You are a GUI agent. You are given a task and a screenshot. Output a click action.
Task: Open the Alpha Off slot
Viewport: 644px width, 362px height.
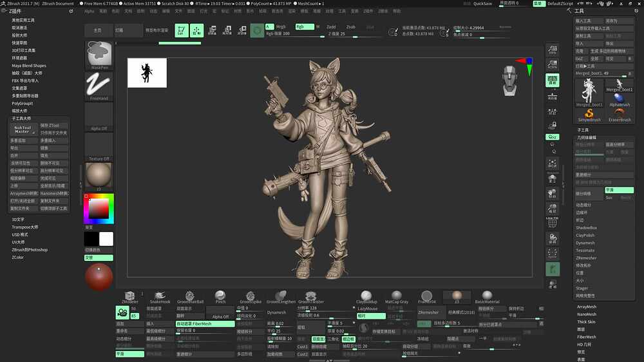click(x=99, y=117)
